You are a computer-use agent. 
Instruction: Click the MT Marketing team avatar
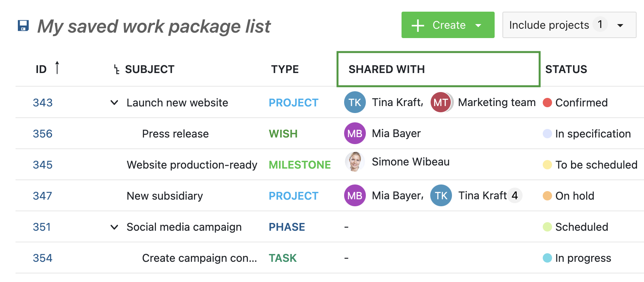441,102
